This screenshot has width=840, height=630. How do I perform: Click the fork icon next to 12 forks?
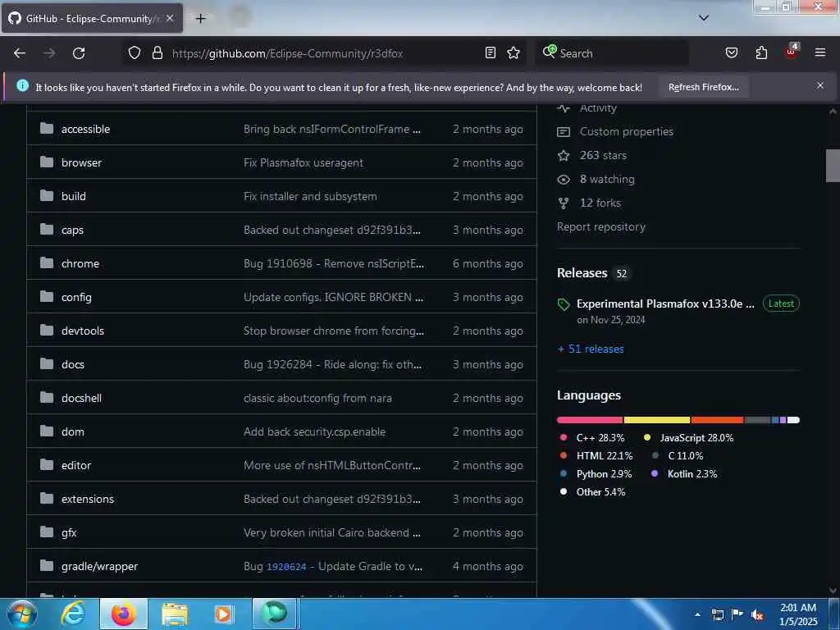coord(564,203)
